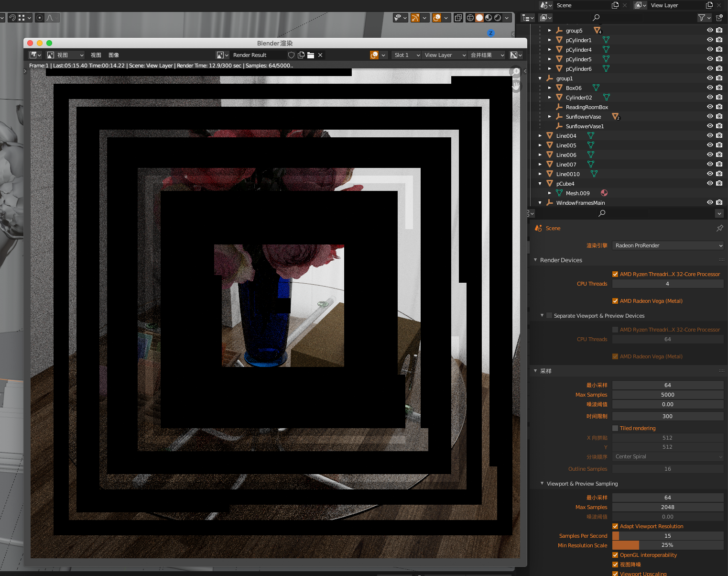Image resolution: width=728 pixels, height=576 pixels.
Task: Uncheck AMD Radeon Vega (Metal) render device
Action: (x=615, y=301)
